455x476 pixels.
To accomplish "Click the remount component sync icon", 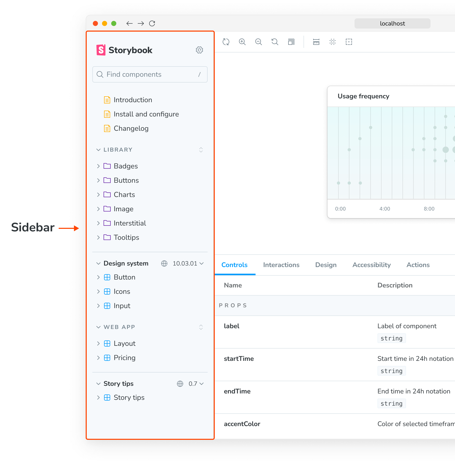I will (x=226, y=42).
